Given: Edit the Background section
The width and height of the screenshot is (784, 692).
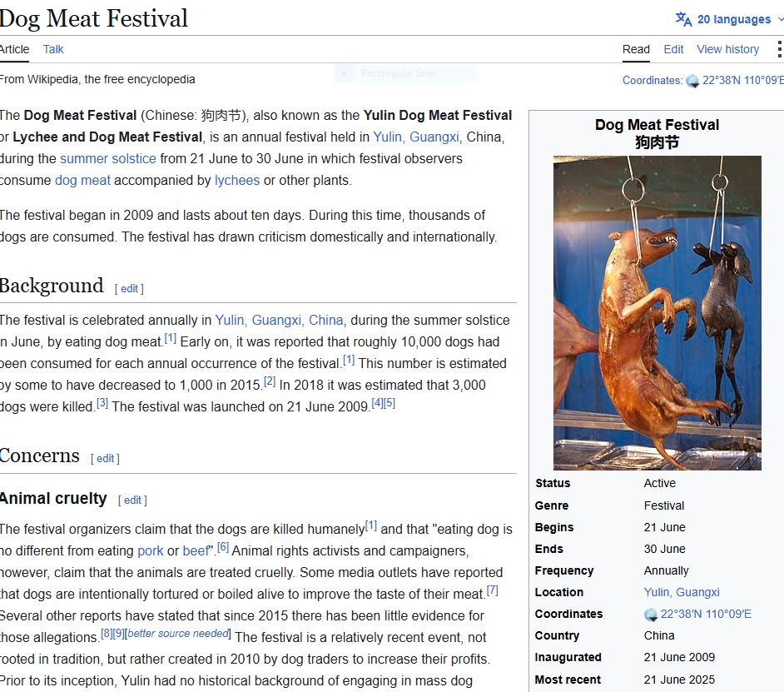Looking at the screenshot, I should tap(129, 288).
